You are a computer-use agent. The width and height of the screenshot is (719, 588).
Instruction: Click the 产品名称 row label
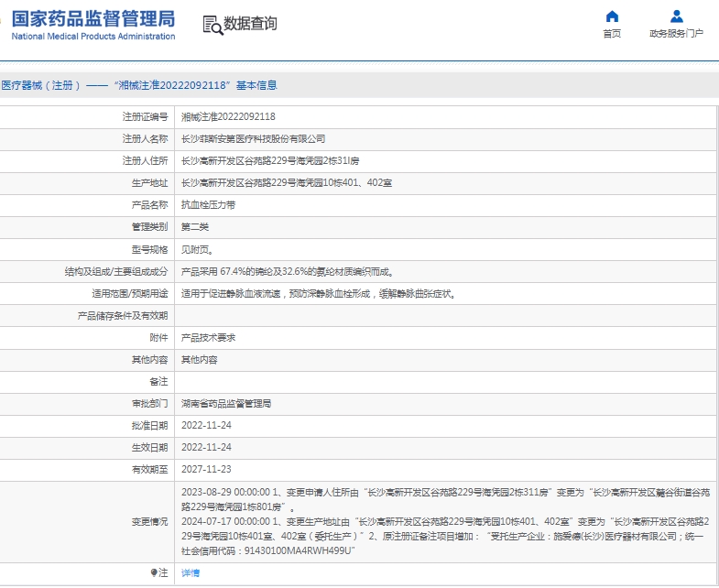149,204
